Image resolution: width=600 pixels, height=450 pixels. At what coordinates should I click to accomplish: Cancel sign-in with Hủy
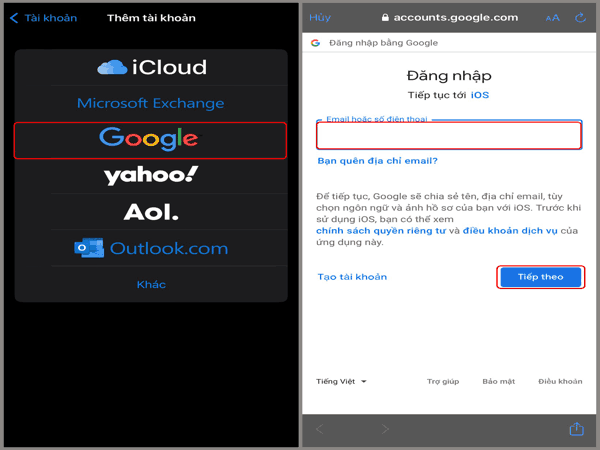pos(320,18)
